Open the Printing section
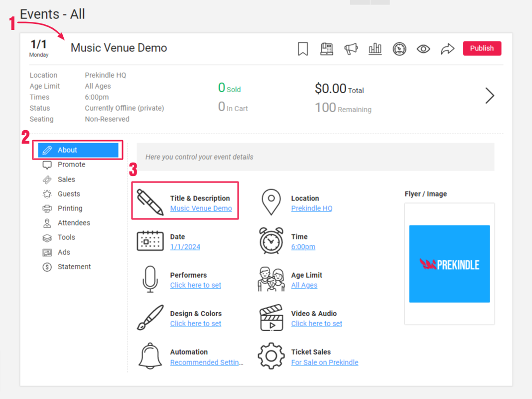The height and width of the screenshot is (399, 532). tap(70, 208)
